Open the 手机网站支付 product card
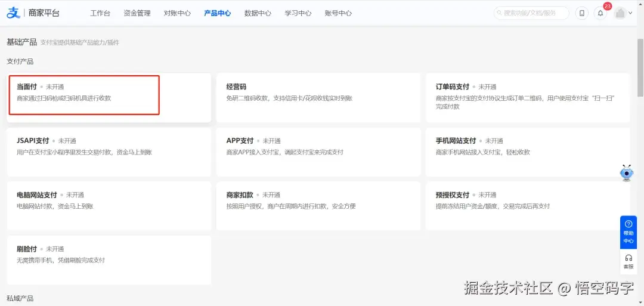Image resolution: width=644 pixels, height=306 pixels. pyautogui.click(x=528, y=152)
